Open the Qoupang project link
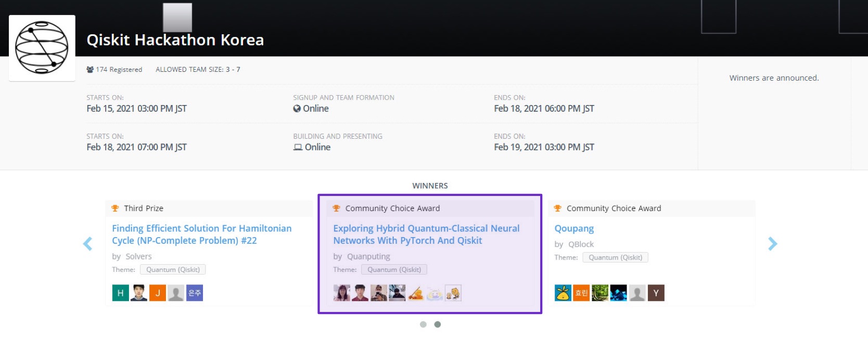The width and height of the screenshot is (868, 340). [574, 229]
